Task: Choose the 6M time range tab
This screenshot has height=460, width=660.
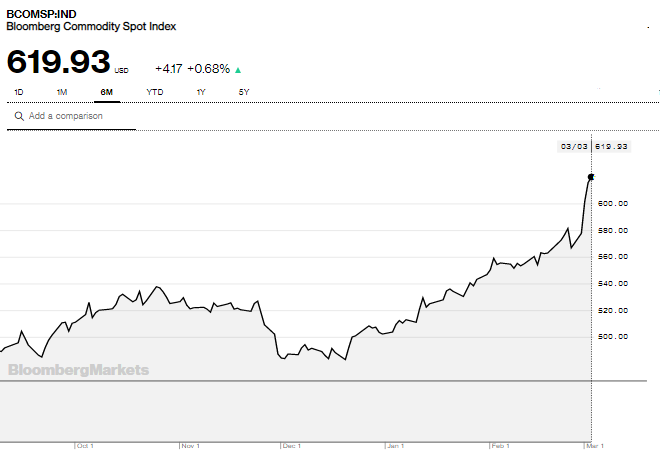Action: [106, 92]
